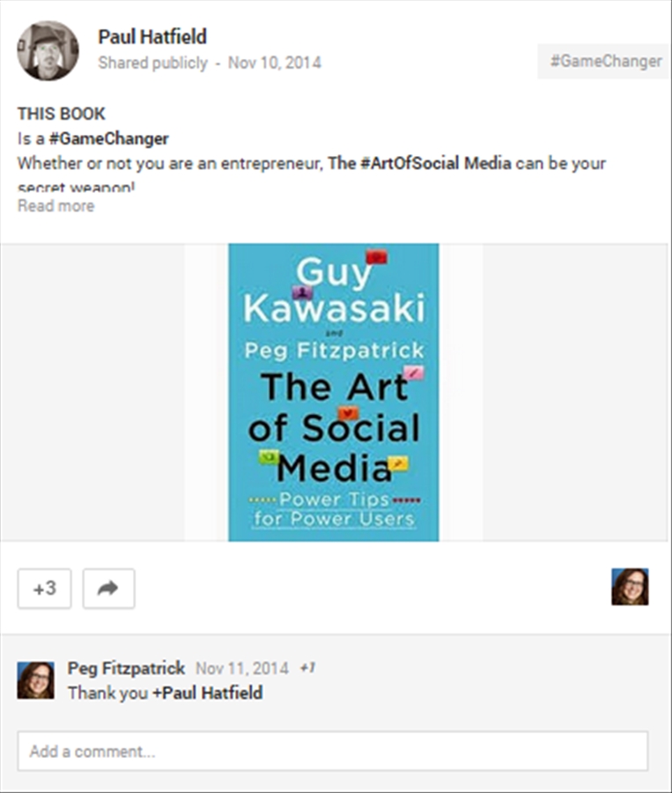Click Paul Hatfield's profile avatar

tap(48, 50)
